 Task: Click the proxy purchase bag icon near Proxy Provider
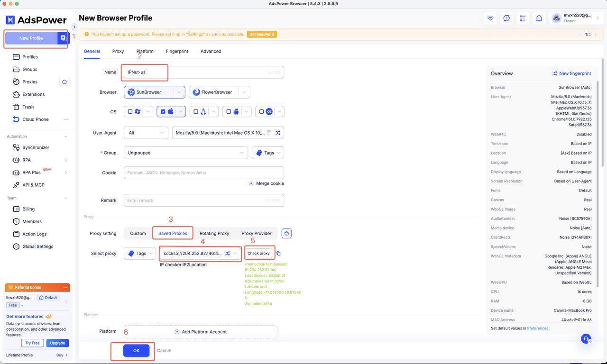pos(286,233)
